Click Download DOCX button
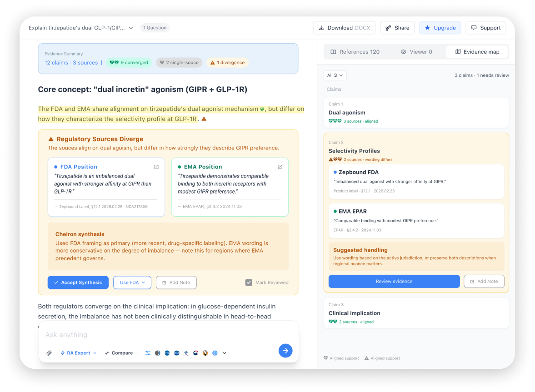535x392 pixels. (x=344, y=28)
